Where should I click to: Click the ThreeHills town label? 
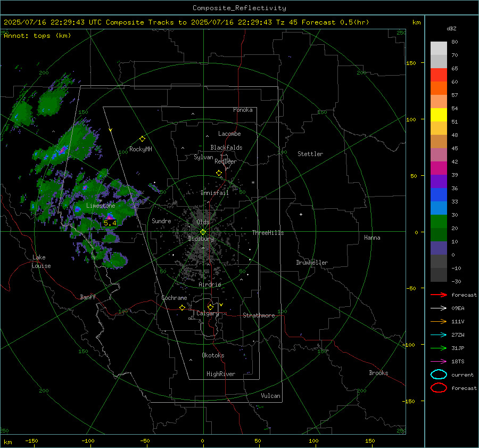pos(268,233)
